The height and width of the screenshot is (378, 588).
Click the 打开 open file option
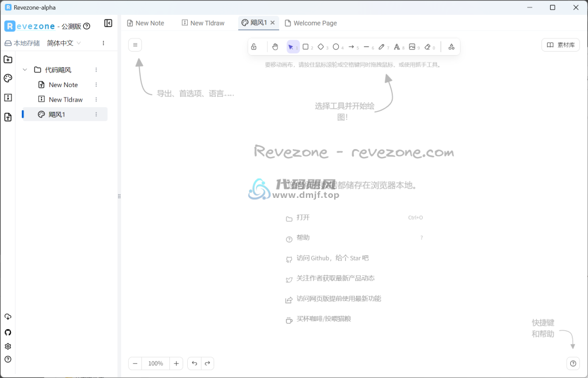354,217
